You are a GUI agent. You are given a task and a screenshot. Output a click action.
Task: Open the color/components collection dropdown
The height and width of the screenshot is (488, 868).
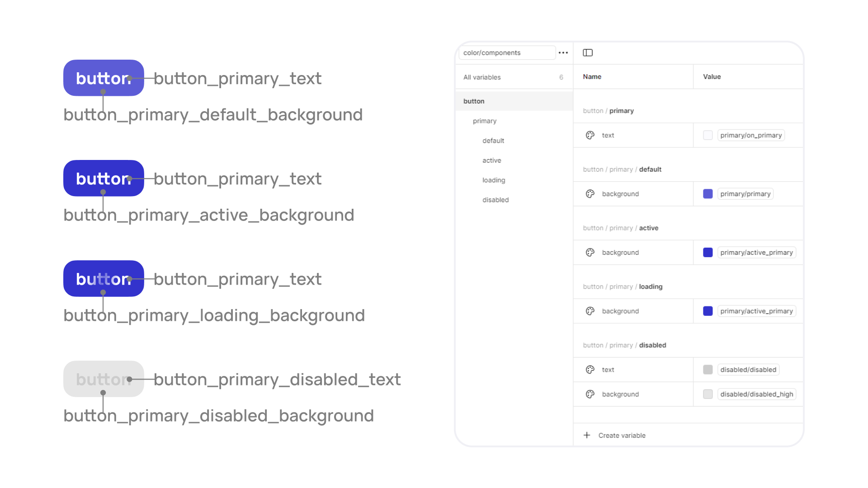click(x=506, y=53)
